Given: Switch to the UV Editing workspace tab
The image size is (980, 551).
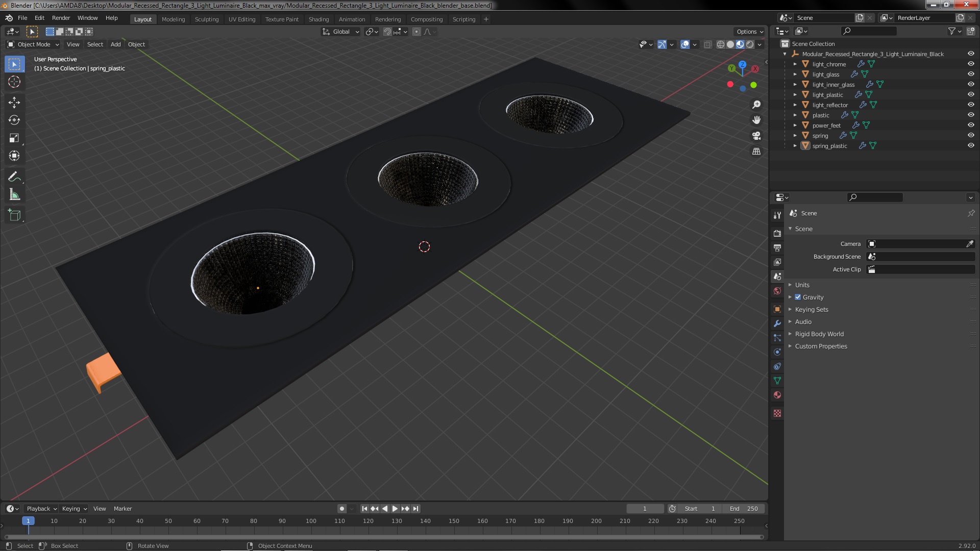Looking at the screenshot, I should 241,19.
